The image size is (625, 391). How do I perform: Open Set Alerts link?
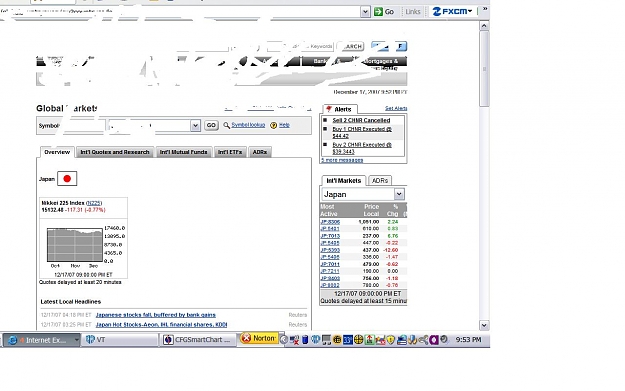tap(396, 108)
